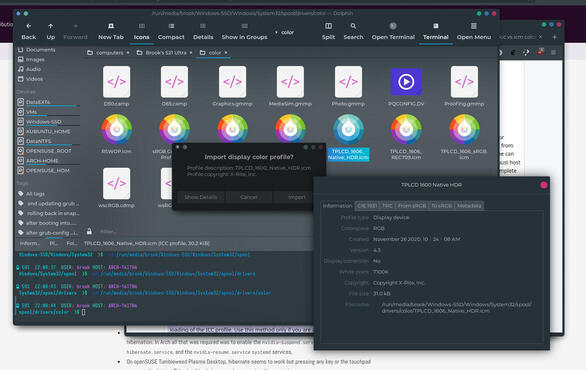
Task: Click the Back arrow in Dolphin toolbar
Action: [28, 26]
